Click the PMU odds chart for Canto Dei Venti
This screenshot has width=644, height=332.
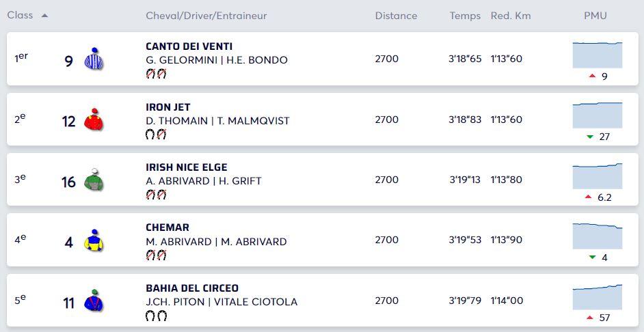(597, 55)
